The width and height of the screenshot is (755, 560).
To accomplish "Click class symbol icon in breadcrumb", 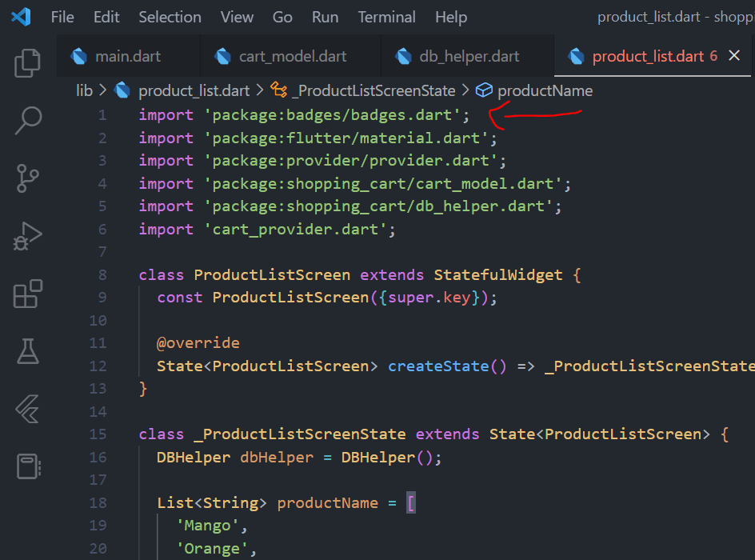I will (279, 90).
